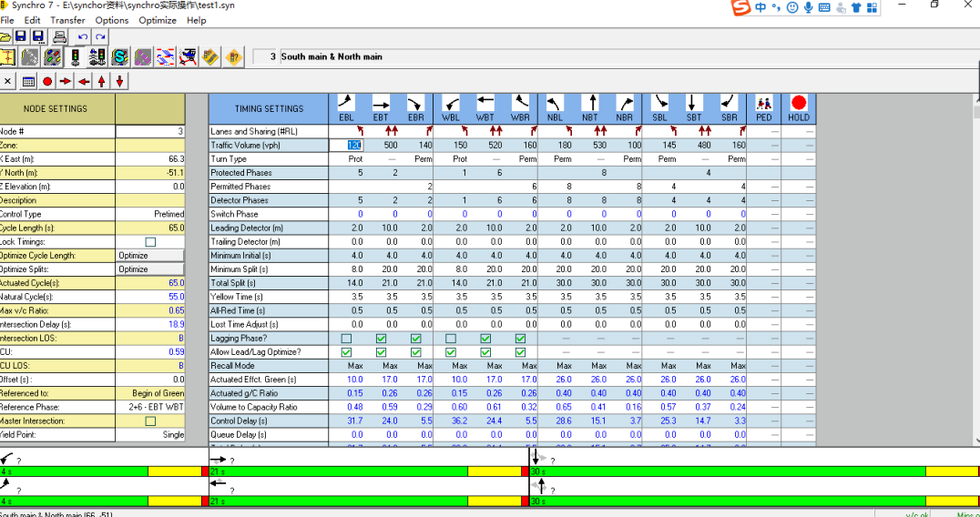Open Reference Phase 2+6 EBT WBT dropdown
Viewport: 980px width, 517px height.
pyautogui.click(x=150, y=407)
